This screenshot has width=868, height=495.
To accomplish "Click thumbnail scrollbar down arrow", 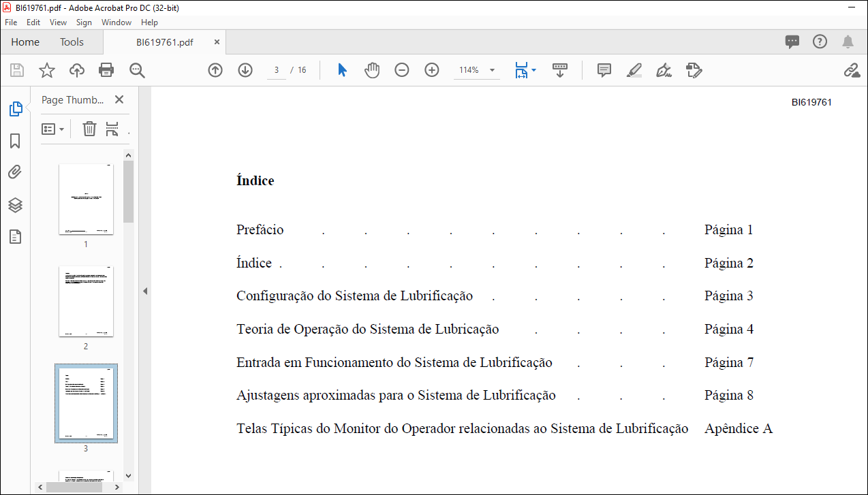I will click(128, 476).
